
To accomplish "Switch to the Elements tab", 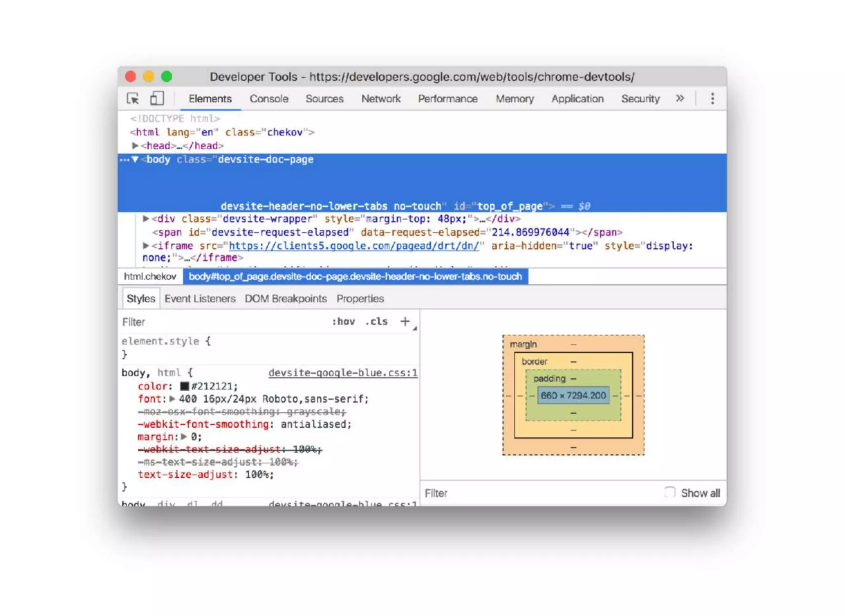I will 210,99.
